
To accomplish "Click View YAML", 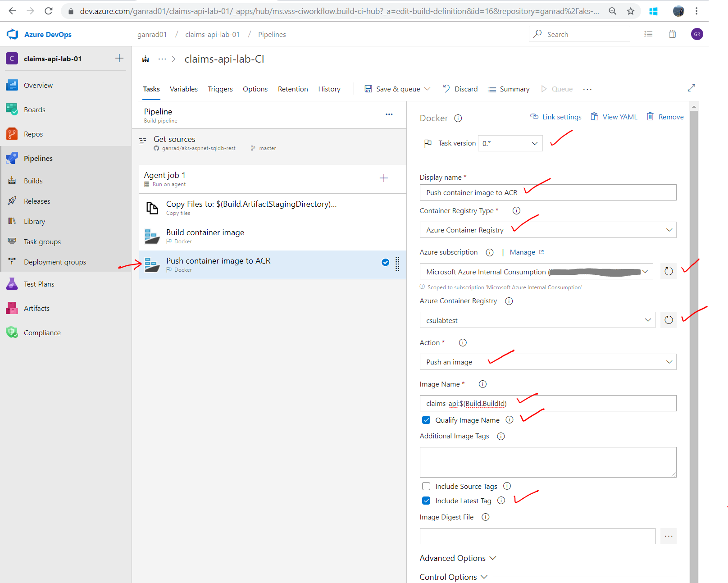I will 614,117.
